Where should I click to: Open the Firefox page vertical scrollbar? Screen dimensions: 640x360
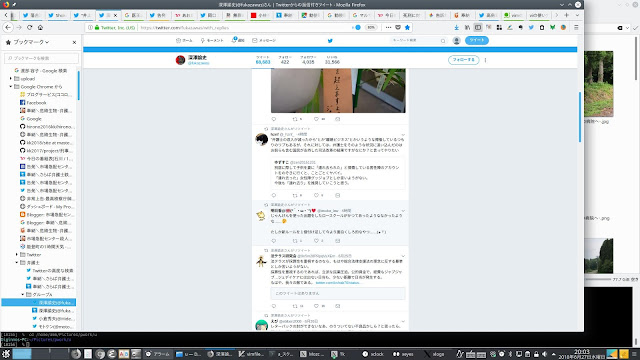coord(580,117)
